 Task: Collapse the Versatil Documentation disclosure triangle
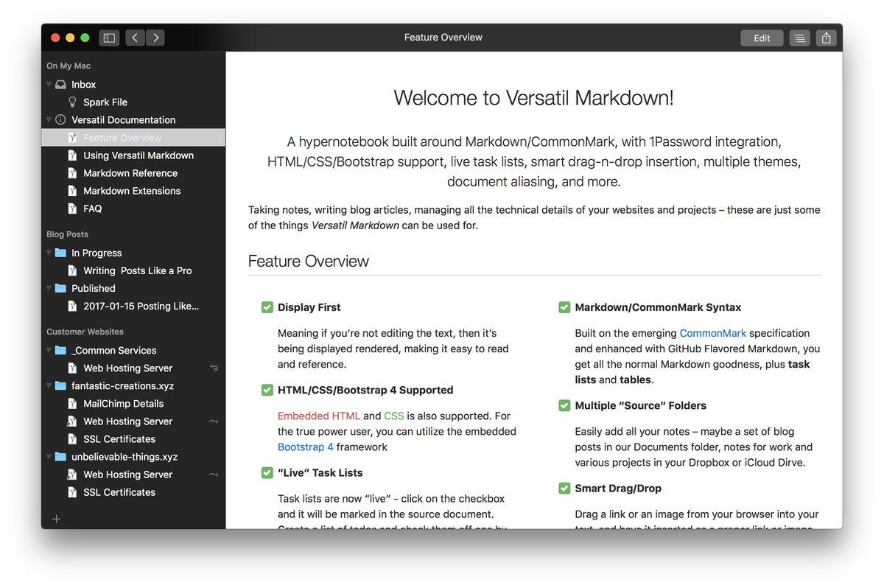(x=49, y=120)
